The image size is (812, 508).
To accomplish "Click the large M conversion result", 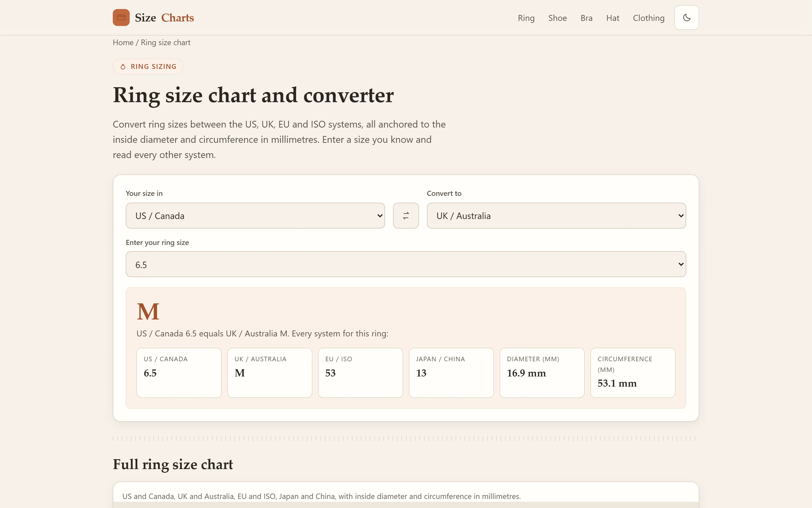I will point(148,312).
